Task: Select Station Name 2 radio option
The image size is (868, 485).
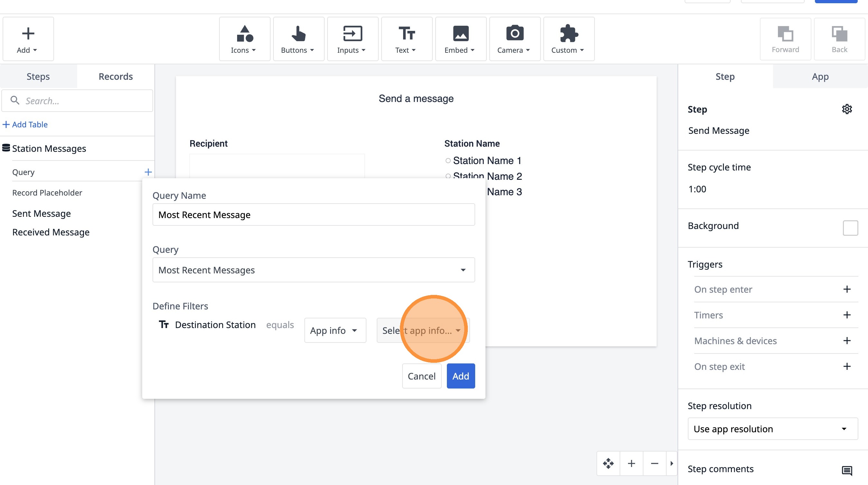Action: click(448, 176)
